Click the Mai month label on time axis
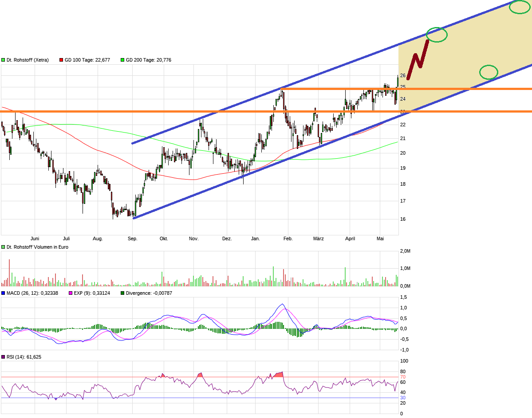The height and width of the screenshot is (418, 532). pos(380,238)
